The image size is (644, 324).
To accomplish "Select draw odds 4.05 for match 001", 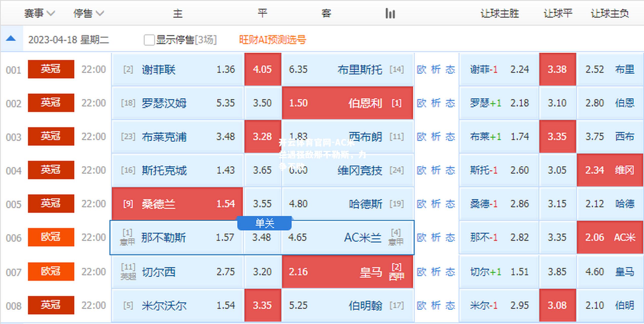I will point(262,69).
